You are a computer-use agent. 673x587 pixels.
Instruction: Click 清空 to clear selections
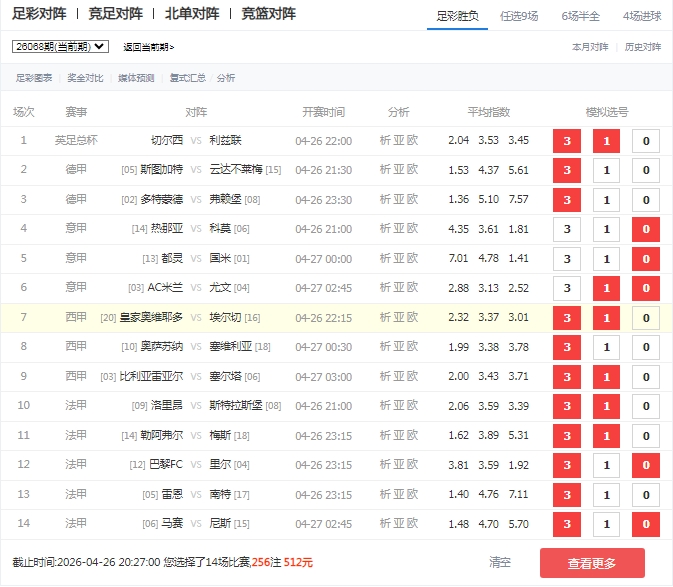[x=500, y=563]
